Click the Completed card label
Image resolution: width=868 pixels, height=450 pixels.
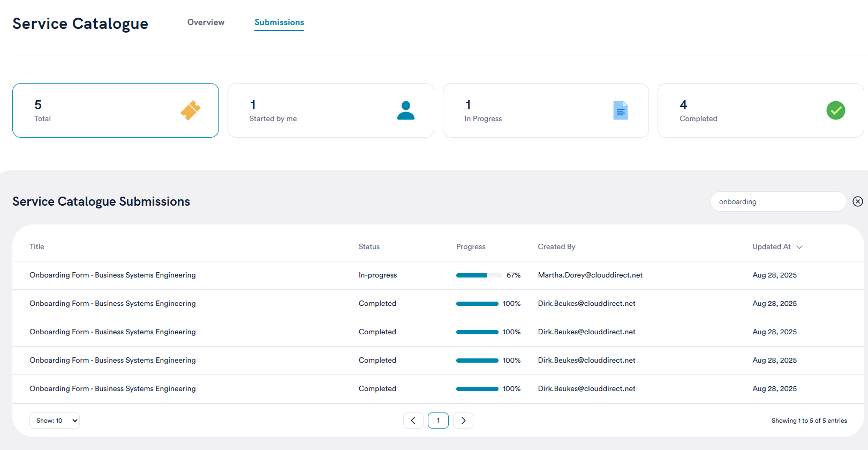coord(698,119)
